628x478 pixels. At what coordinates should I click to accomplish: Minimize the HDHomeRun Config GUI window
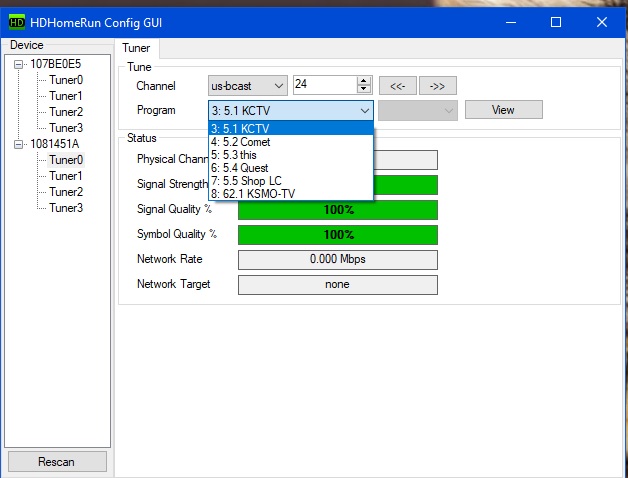point(511,22)
